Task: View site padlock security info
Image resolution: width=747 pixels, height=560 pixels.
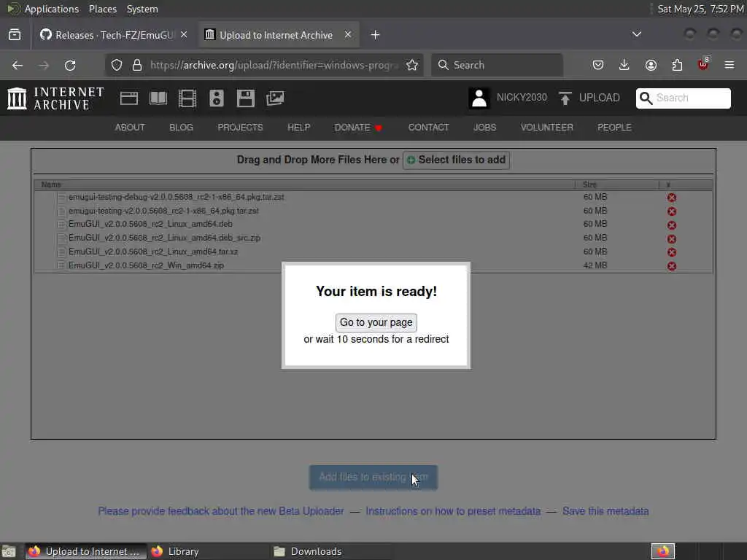Action: coord(137,65)
